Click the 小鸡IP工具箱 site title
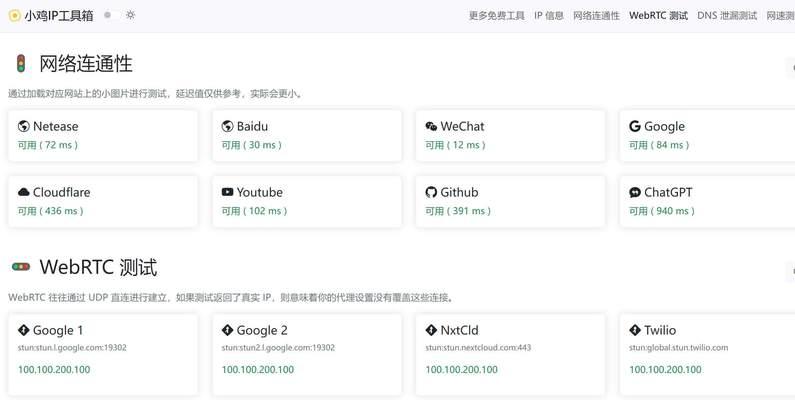The width and height of the screenshot is (795, 400). coord(59,16)
